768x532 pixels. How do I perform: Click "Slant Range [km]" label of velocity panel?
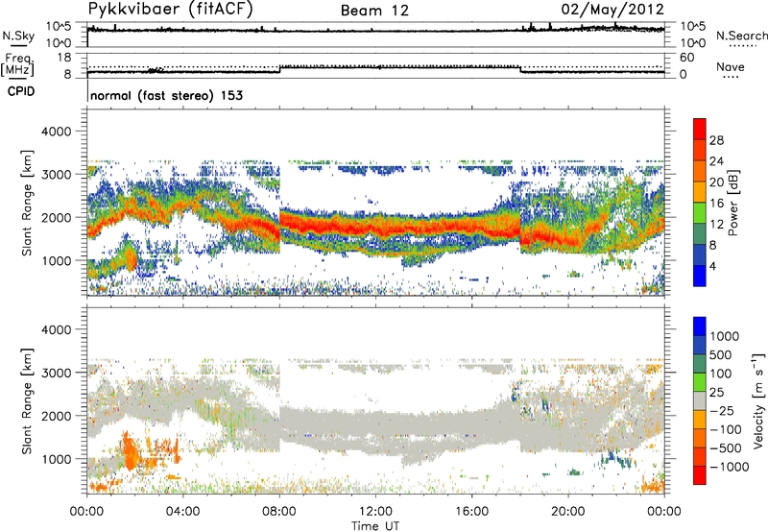coord(27,401)
